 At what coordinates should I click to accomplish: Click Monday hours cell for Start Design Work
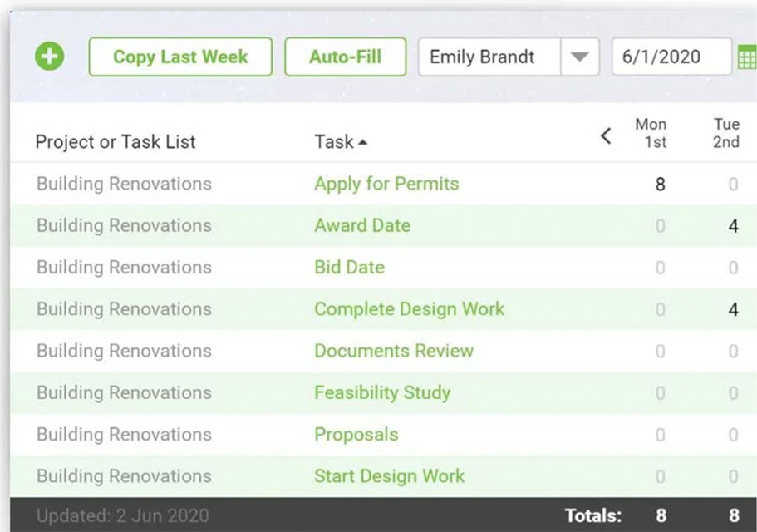point(660,476)
